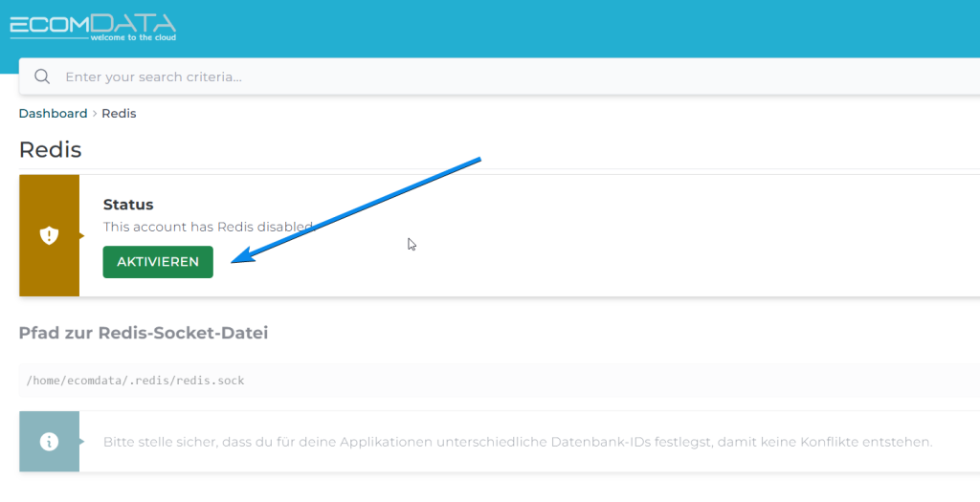Click the 'Pfad zur Redis-Socket-Datei' heading

click(144, 333)
